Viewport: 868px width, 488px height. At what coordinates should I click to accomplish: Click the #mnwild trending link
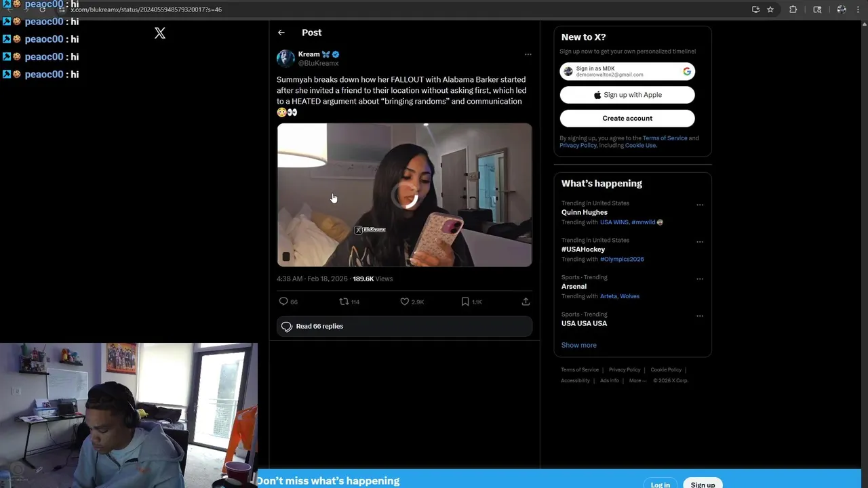[644, 222]
